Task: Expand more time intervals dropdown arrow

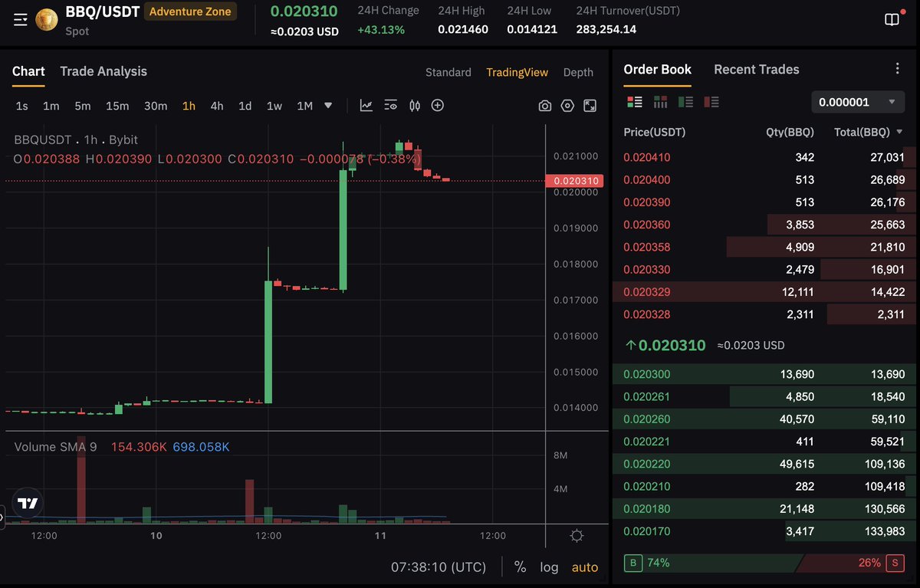Action: [328, 106]
